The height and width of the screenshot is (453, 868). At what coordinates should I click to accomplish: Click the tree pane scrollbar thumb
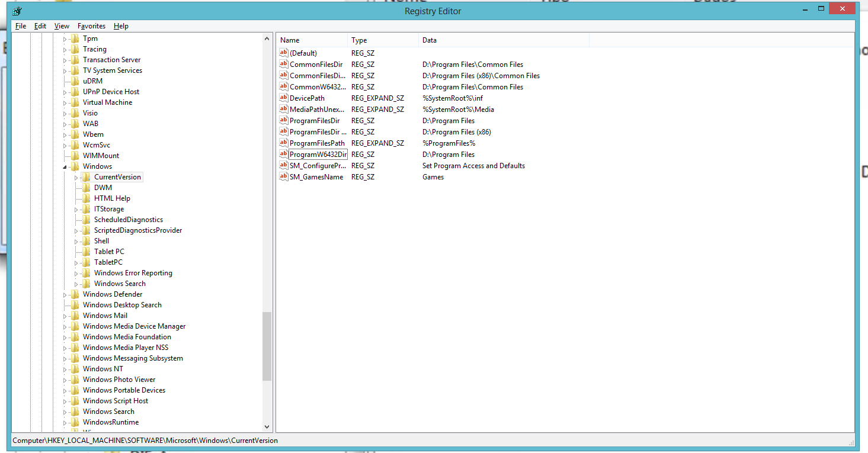click(x=267, y=346)
